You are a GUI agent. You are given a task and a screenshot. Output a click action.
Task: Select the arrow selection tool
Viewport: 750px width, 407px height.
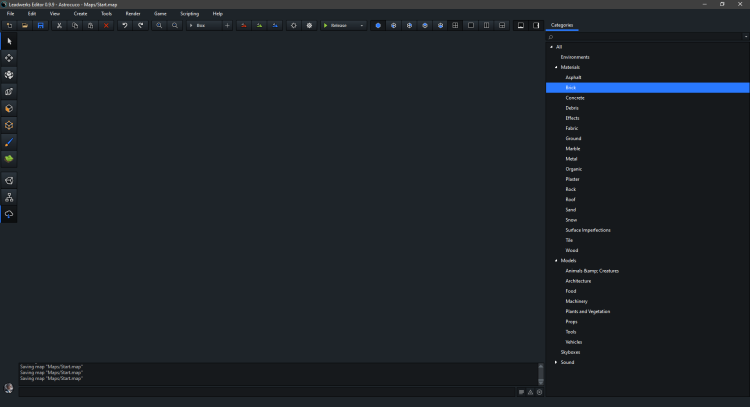(9, 41)
